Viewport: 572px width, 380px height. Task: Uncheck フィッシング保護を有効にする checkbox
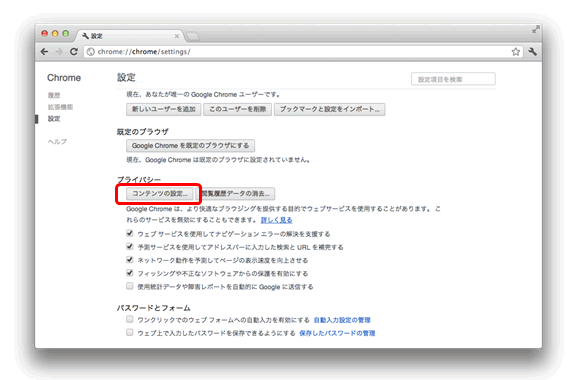point(130,273)
